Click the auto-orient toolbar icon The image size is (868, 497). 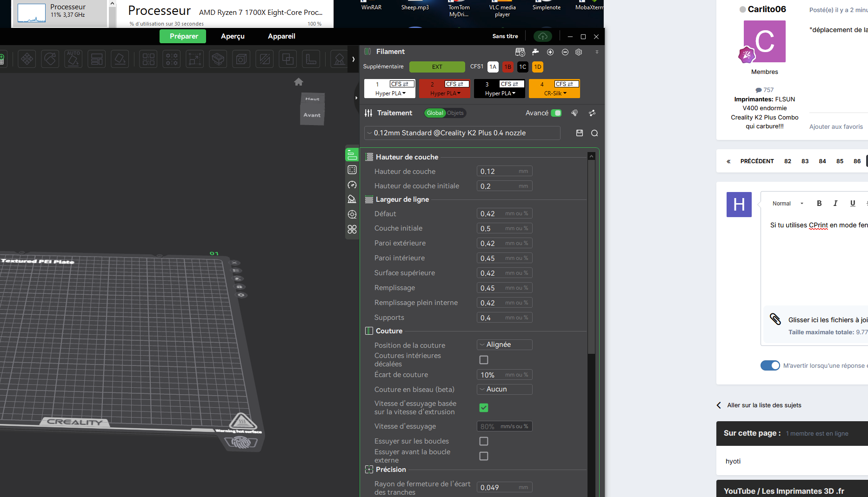tap(73, 59)
